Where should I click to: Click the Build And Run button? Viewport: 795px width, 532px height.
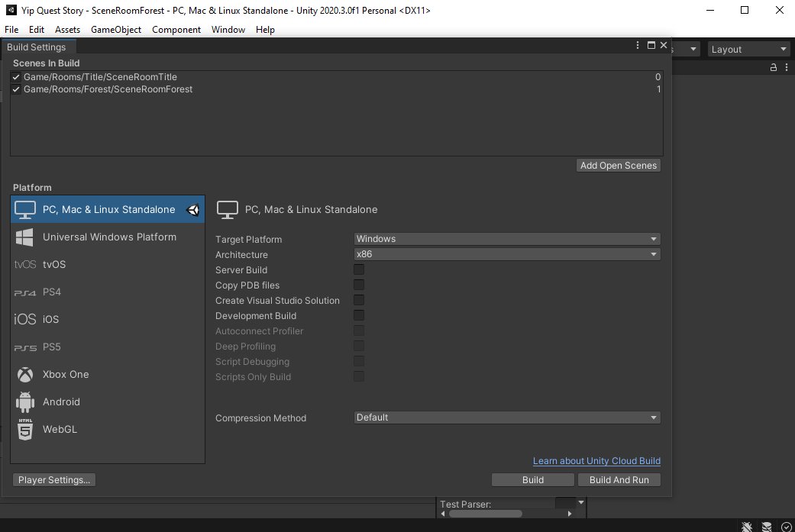click(619, 480)
